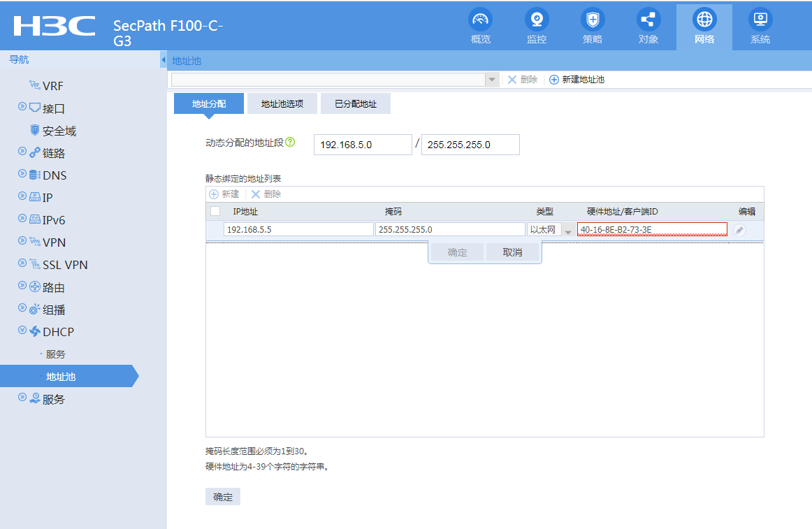Image resolution: width=812 pixels, height=529 pixels.
Task: Click the SSL VPN icon
Action: tap(35, 264)
